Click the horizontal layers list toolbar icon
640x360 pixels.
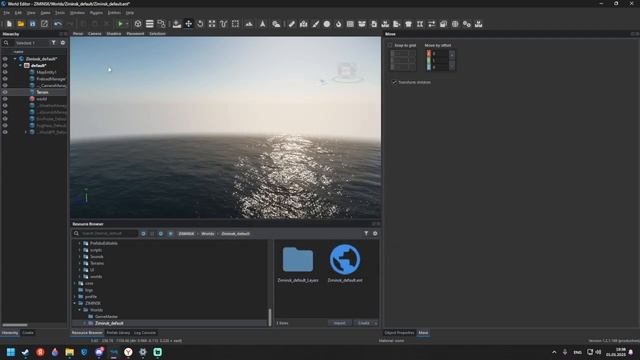point(150,24)
